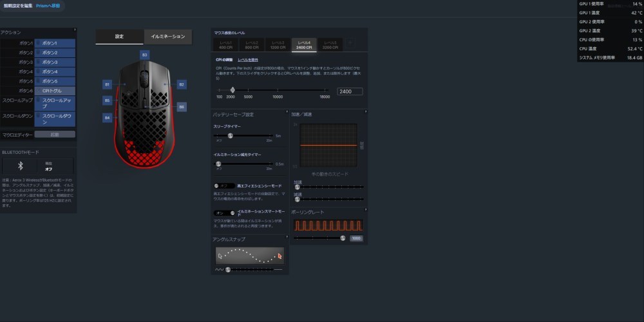Toggle 高エフィエシェンシーモード switch
This screenshot has height=322, width=644.
[x=224, y=185]
